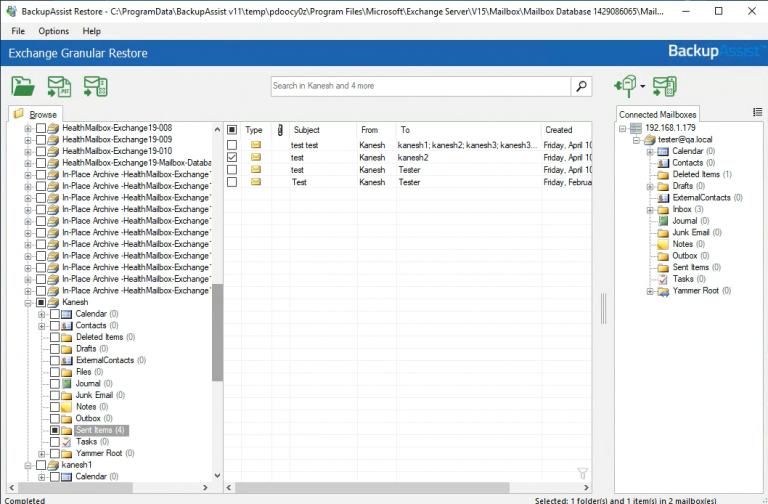
Task: Click the export to MSG toolbar icon
Action: (95, 87)
